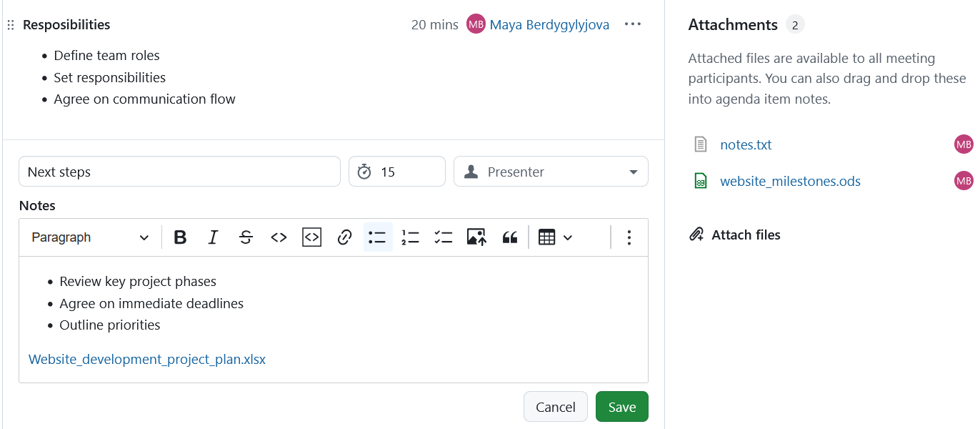The width and height of the screenshot is (980, 429).
Task: Select the inline code icon
Action: [x=279, y=237]
